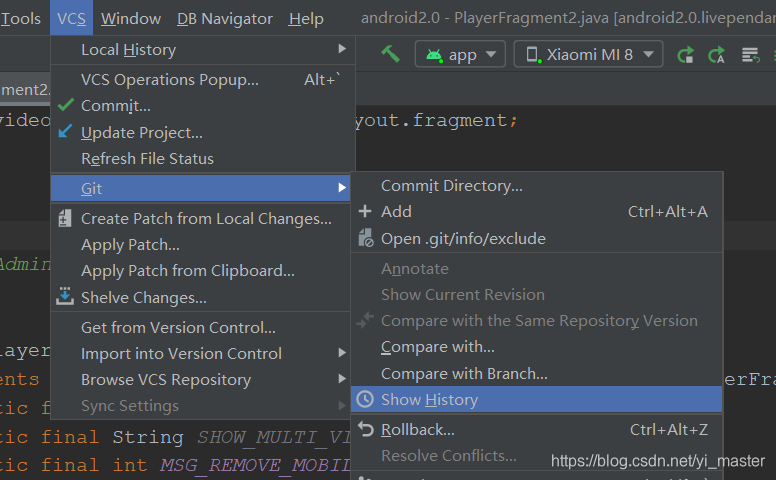Choose Commit... from the VCS menu
The image size is (776, 480).
(x=203, y=106)
